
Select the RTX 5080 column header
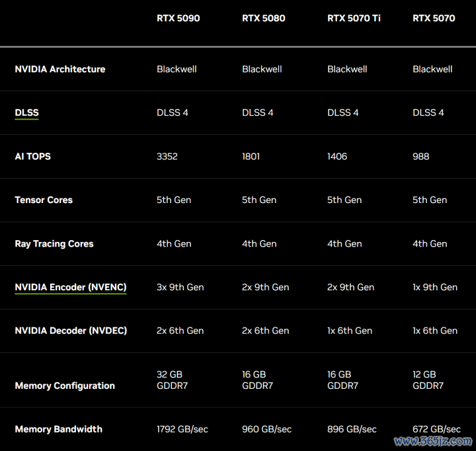pyautogui.click(x=264, y=19)
